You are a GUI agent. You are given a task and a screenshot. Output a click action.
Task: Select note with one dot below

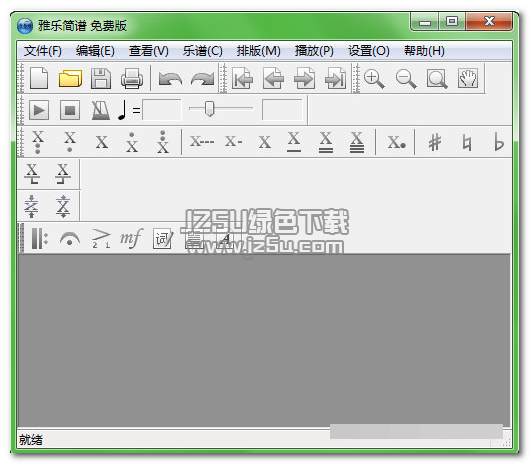point(70,142)
